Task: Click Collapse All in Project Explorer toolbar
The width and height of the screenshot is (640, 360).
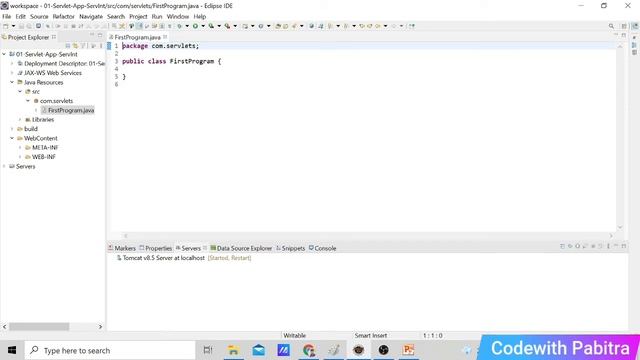Action: point(68,46)
